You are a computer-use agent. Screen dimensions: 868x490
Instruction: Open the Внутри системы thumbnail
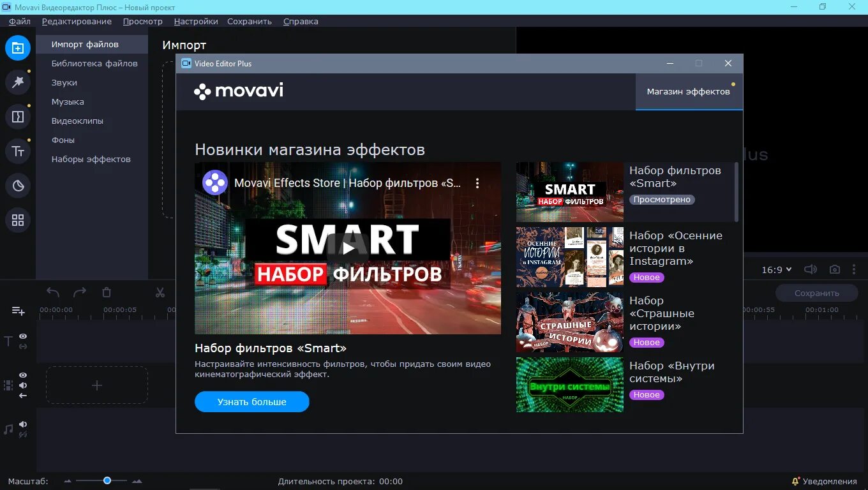click(570, 385)
